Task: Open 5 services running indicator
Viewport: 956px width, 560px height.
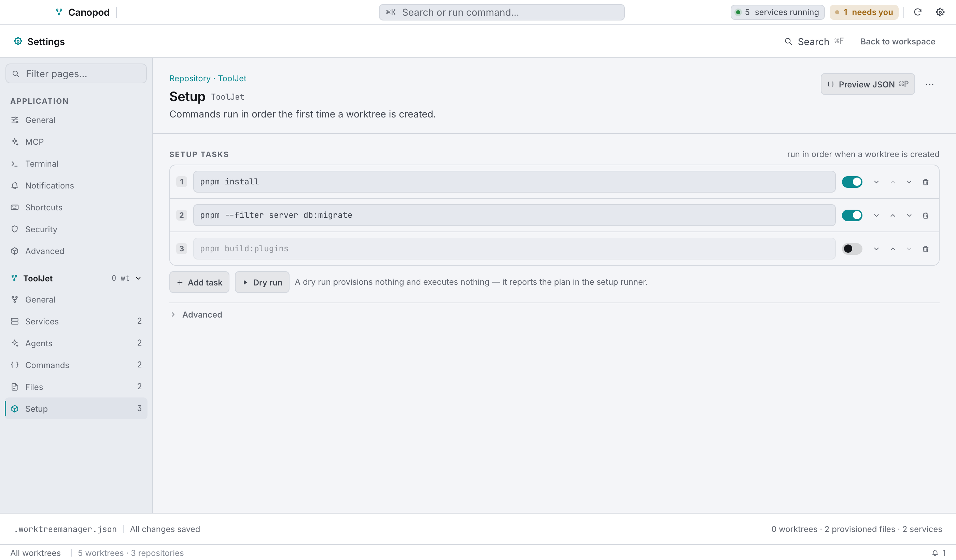Action: 777,12
